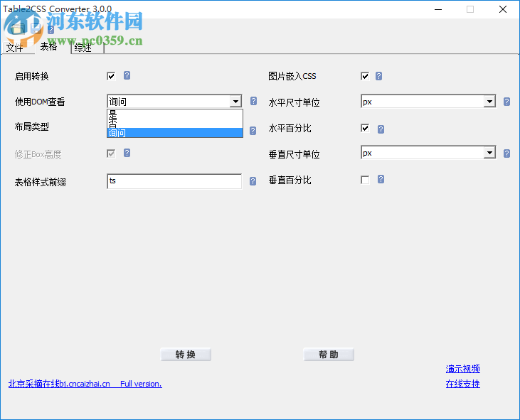Click the toolbar help question-mark icon

click(x=51, y=30)
